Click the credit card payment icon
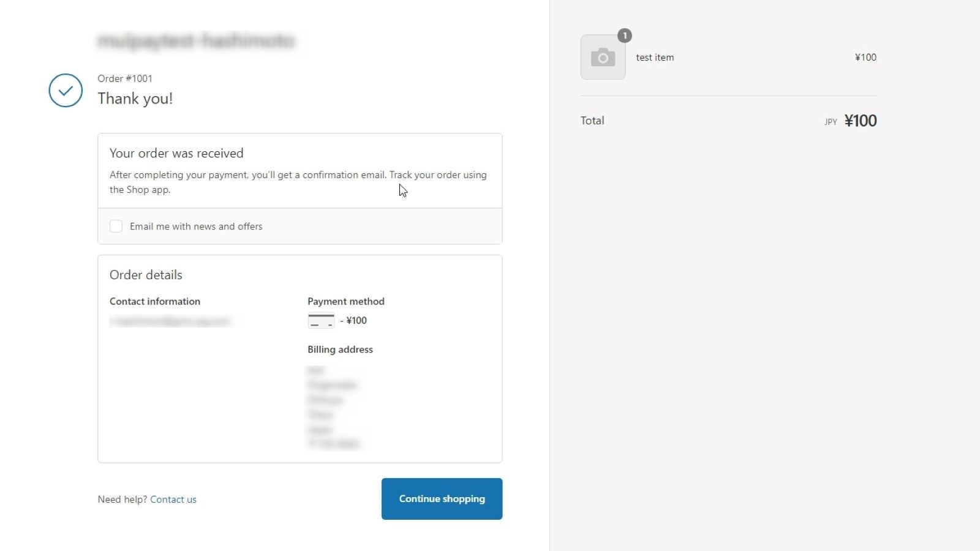The height and width of the screenshot is (551, 980). [321, 320]
